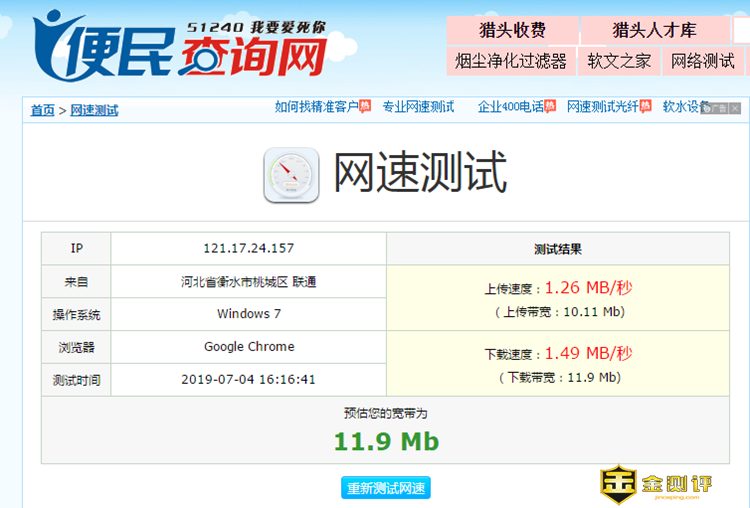Click the hot badge beside 企业400电话
The image size is (750, 508).
click(x=551, y=106)
